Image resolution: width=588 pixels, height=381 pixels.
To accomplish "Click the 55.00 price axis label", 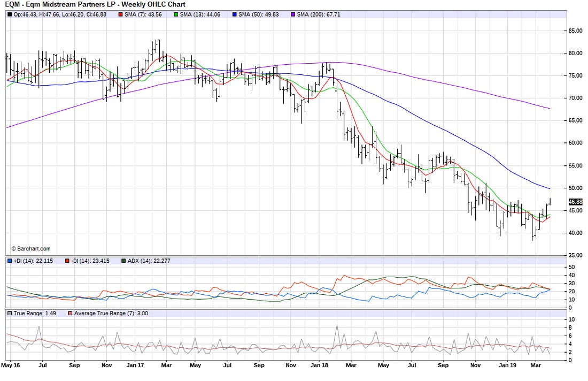I will coord(575,165).
